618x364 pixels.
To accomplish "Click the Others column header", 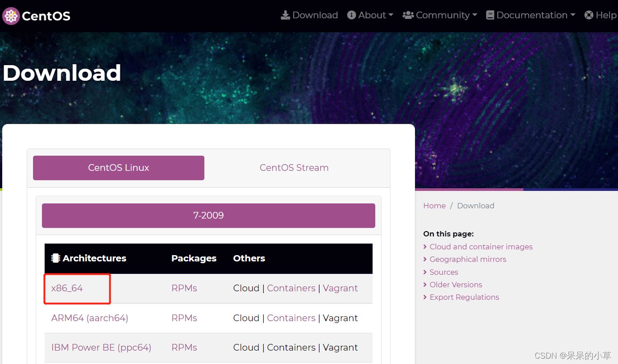I will (x=249, y=258).
